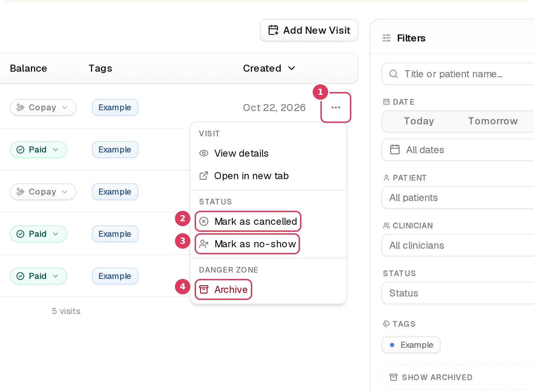Open the All dates picker
This screenshot has height=392, width=534.
coord(458,150)
